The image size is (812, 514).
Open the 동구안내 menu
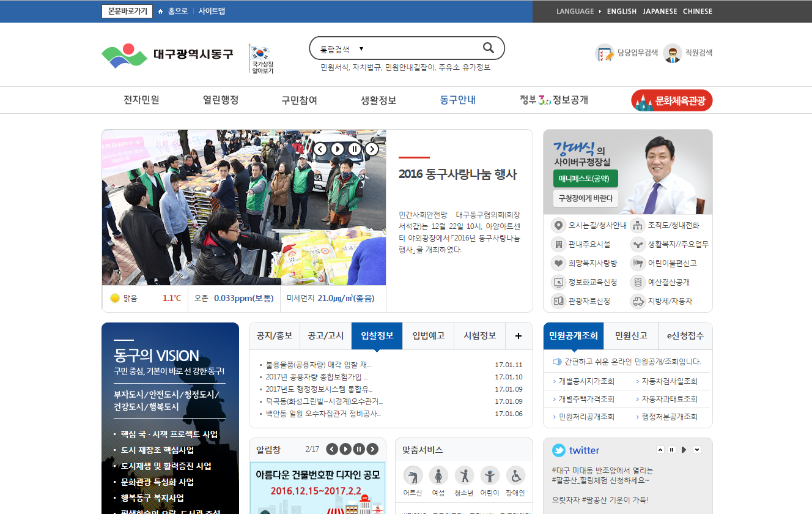[457, 100]
